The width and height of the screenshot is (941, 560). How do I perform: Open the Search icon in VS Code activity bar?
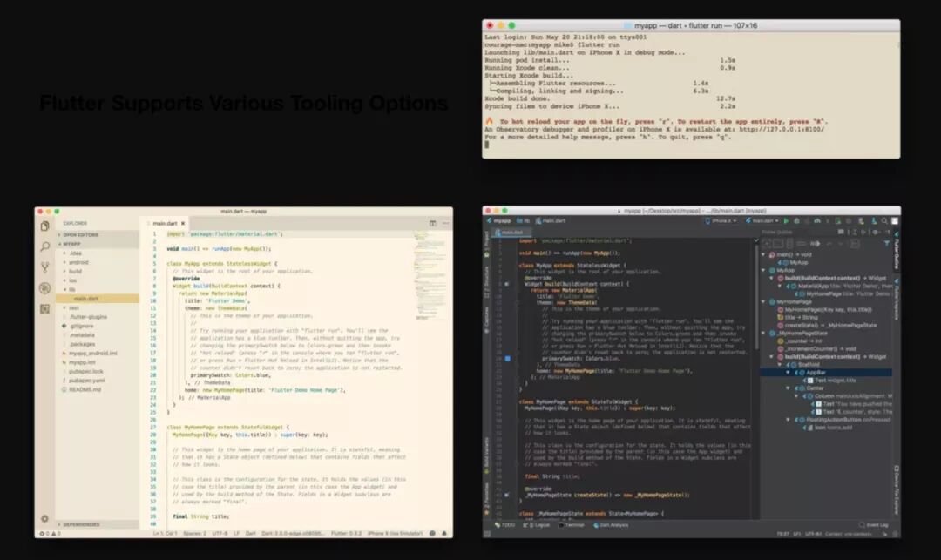[x=45, y=246]
